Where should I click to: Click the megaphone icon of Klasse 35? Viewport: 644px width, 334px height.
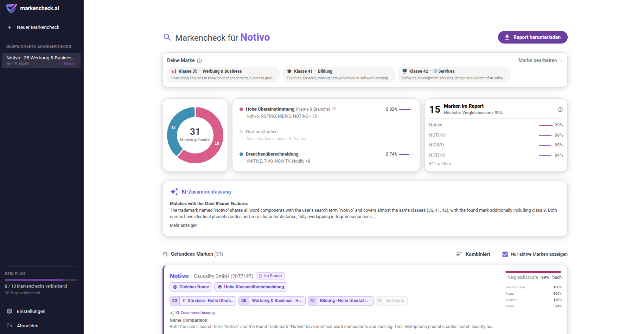click(x=174, y=71)
